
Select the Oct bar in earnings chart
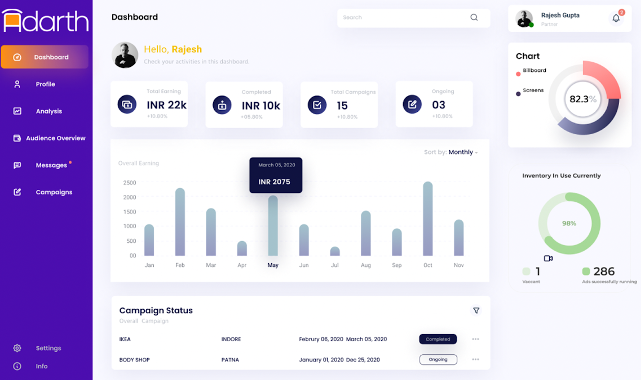(x=427, y=219)
